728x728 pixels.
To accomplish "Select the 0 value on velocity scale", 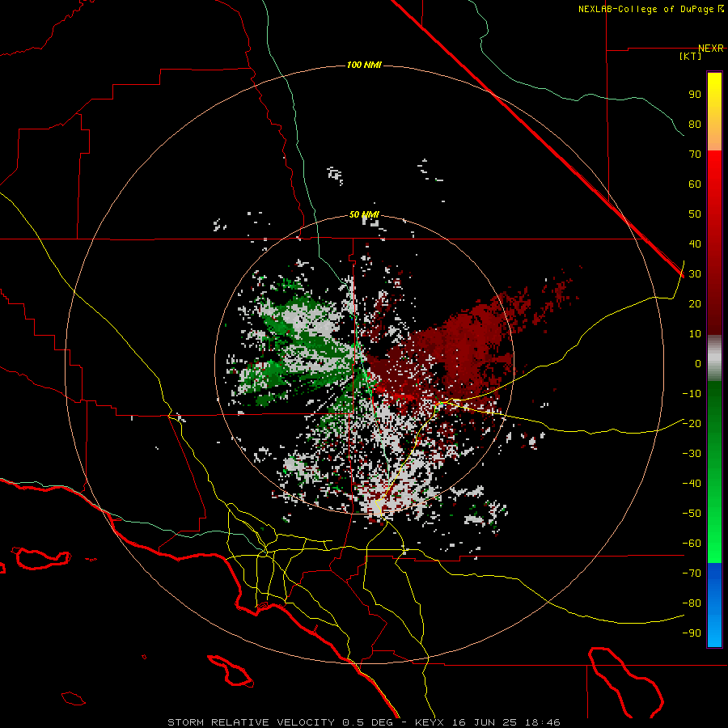I will pyautogui.click(x=698, y=364).
